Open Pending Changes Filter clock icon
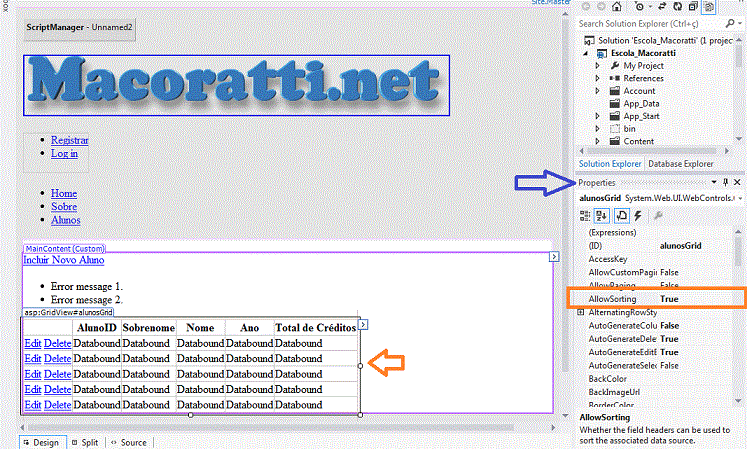Image resolution: width=747 pixels, height=449 pixels. pyautogui.click(x=639, y=7)
